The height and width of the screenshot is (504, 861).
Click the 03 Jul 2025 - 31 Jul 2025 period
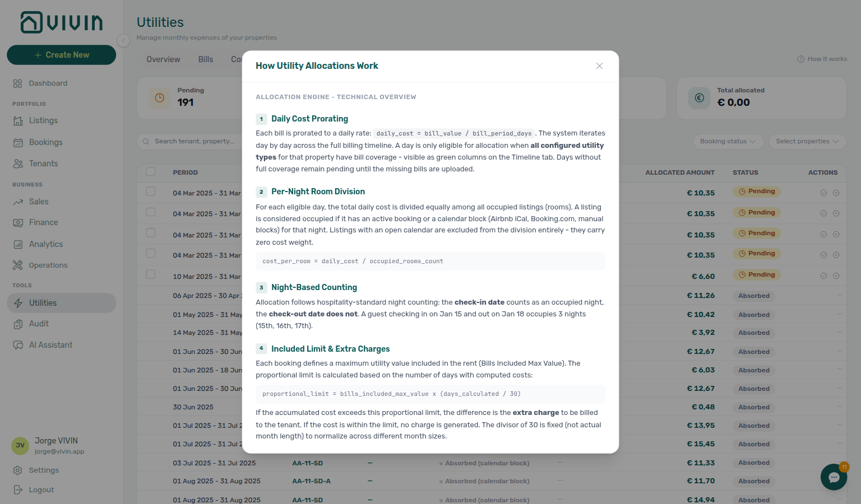214,464
